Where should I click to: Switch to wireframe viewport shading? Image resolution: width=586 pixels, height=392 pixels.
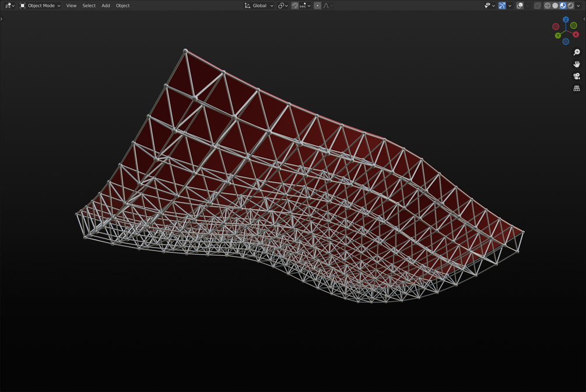(548, 6)
